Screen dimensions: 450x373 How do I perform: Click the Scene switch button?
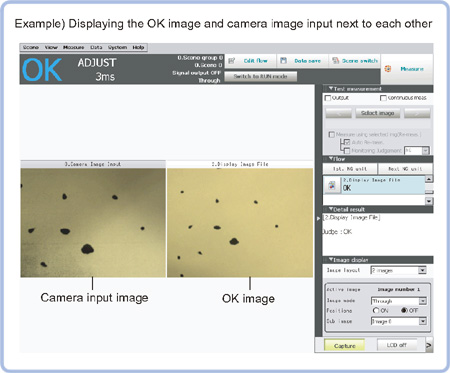(x=355, y=61)
